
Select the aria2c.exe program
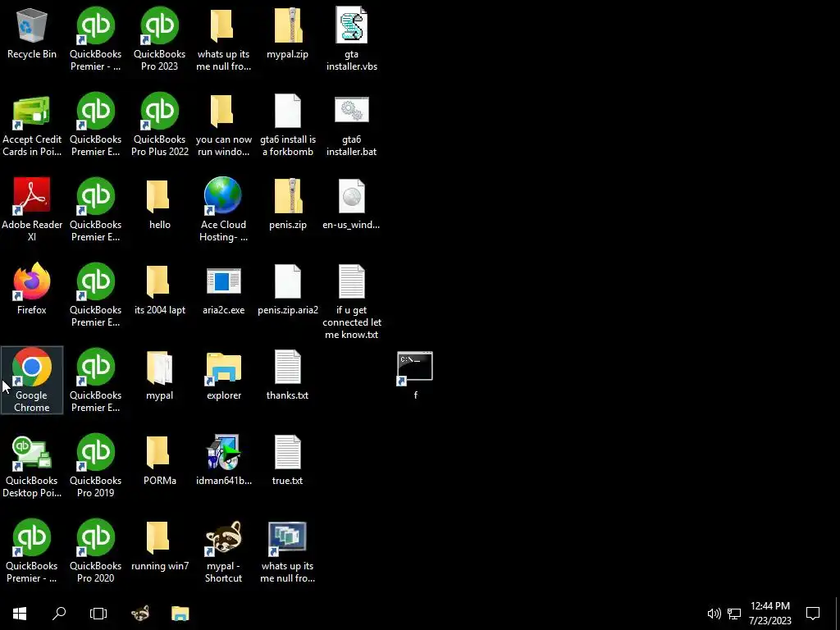(223, 290)
